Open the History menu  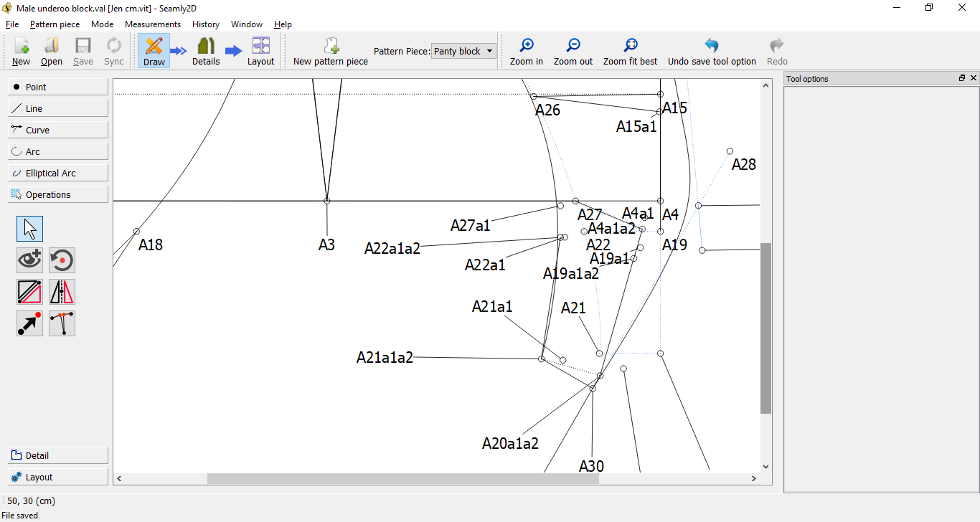coord(205,24)
